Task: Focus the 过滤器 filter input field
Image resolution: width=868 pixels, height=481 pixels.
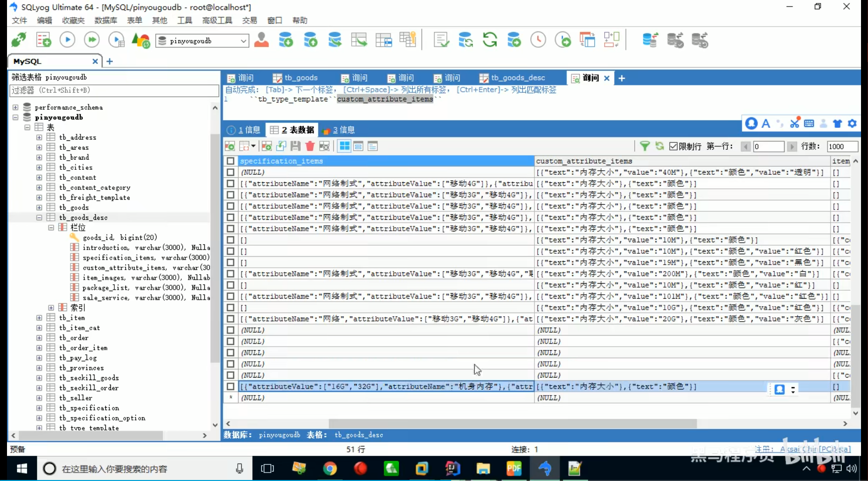Action: pyautogui.click(x=114, y=90)
